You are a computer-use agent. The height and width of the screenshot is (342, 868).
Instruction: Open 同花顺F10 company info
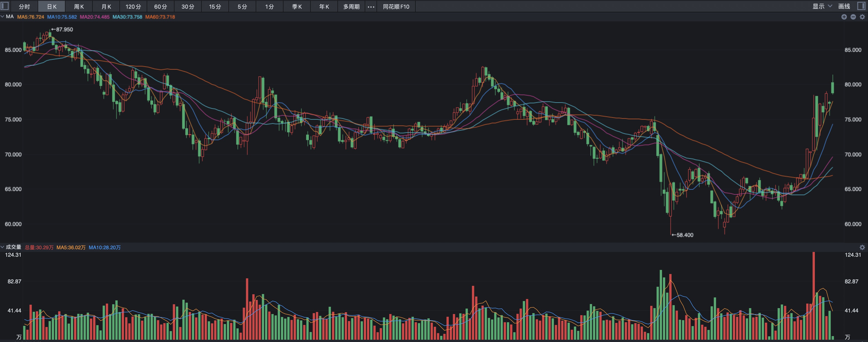(396, 6)
